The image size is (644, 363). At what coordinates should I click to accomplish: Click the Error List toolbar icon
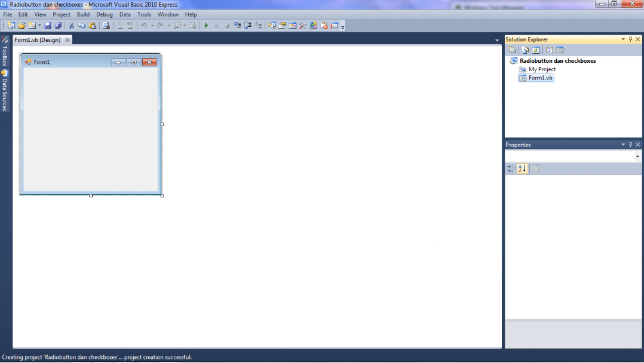[x=324, y=26]
